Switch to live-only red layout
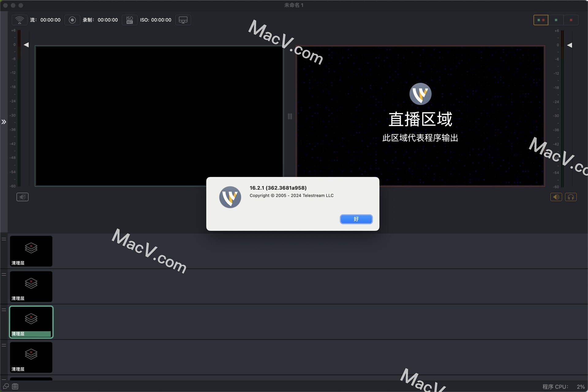588x392 pixels. tap(571, 20)
